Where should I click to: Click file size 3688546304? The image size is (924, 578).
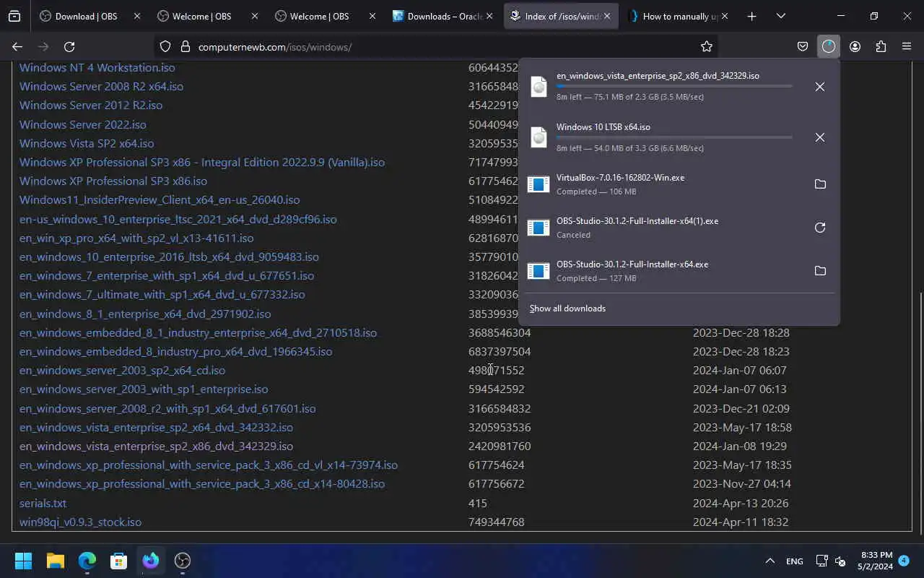pyautogui.click(x=500, y=332)
